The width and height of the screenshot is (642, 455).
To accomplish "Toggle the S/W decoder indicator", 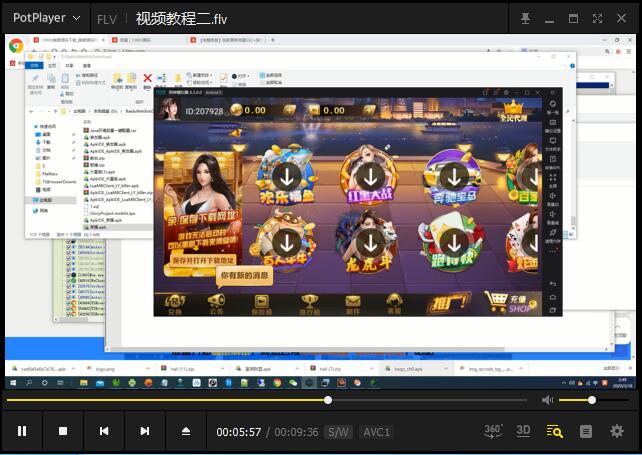I will coord(338,432).
